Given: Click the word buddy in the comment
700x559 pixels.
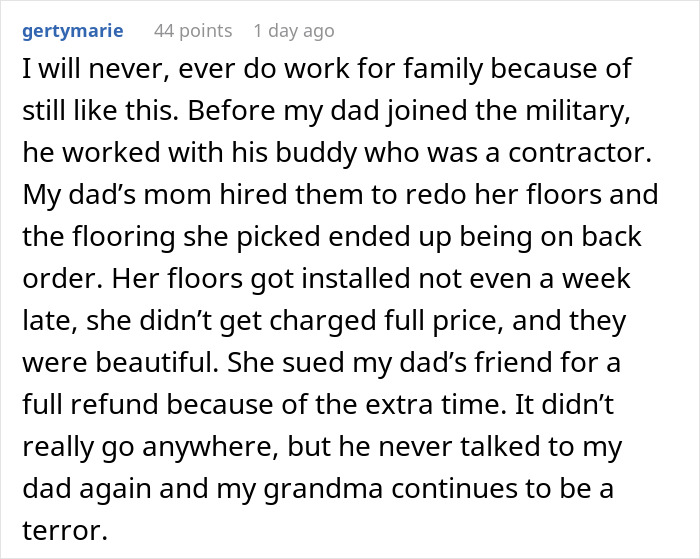Looking at the screenshot, I should 316,152.
